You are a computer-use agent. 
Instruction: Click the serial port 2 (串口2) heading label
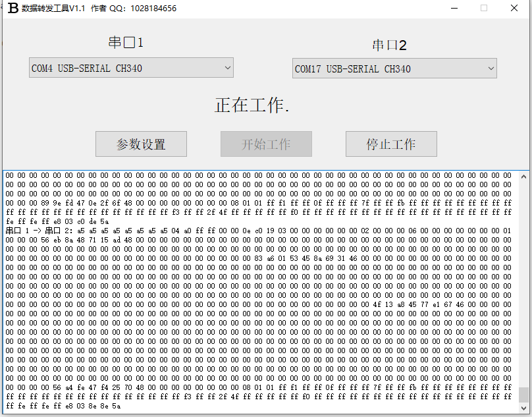pos(390,45)
